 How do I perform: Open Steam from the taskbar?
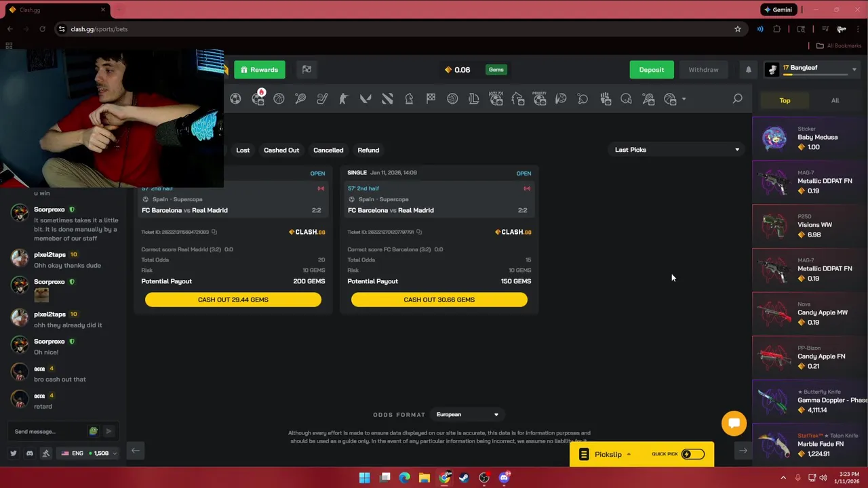pyautogui.click(x=464, y=478)
